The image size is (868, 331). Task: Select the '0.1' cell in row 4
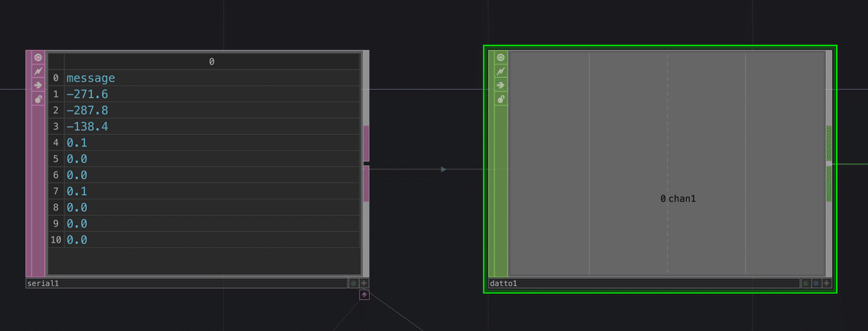pos(212,143)
